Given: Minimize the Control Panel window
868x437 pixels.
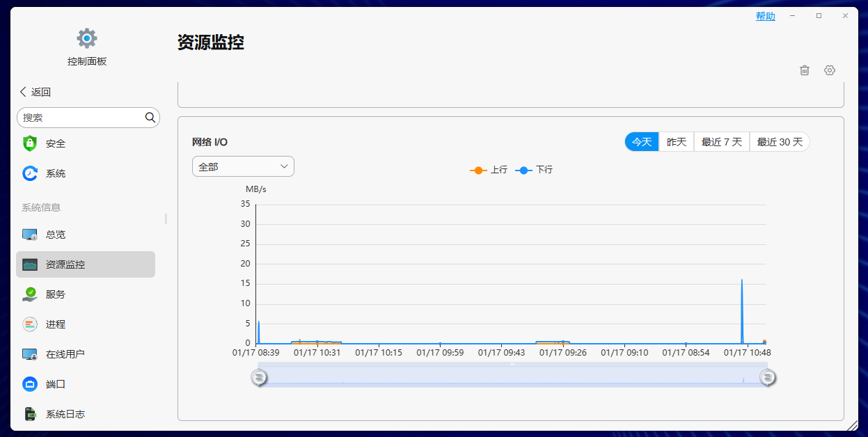Looking at the screenshot, I should [792, 16].
